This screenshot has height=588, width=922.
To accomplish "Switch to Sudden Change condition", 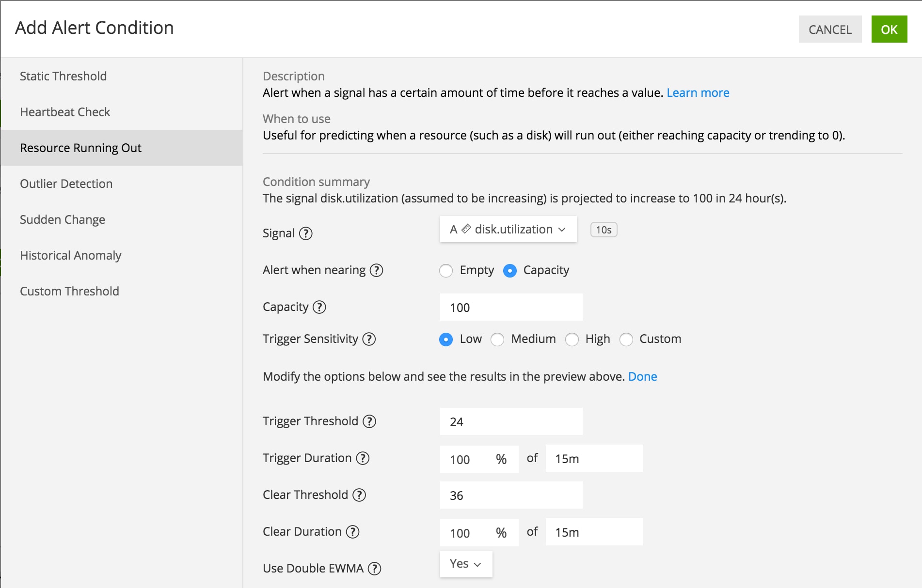I will click(122, 219).
